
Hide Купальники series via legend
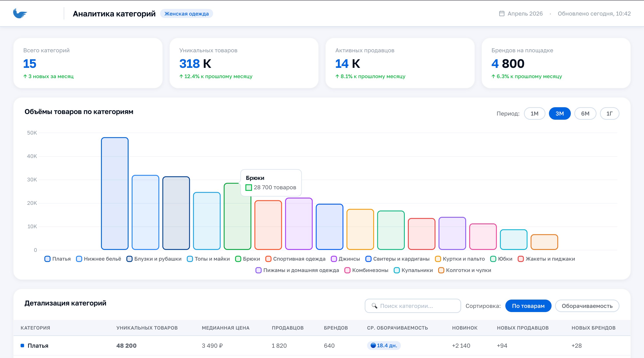point(413,270)
